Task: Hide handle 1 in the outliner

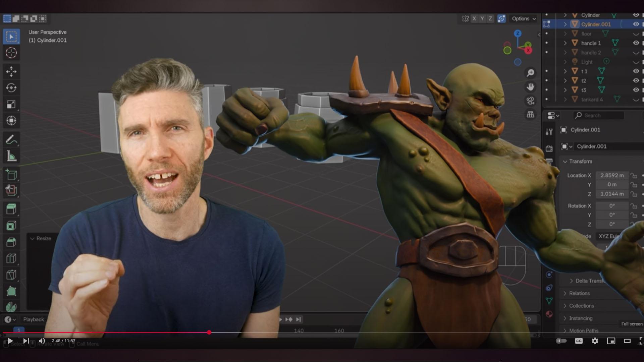Action: 636,43
